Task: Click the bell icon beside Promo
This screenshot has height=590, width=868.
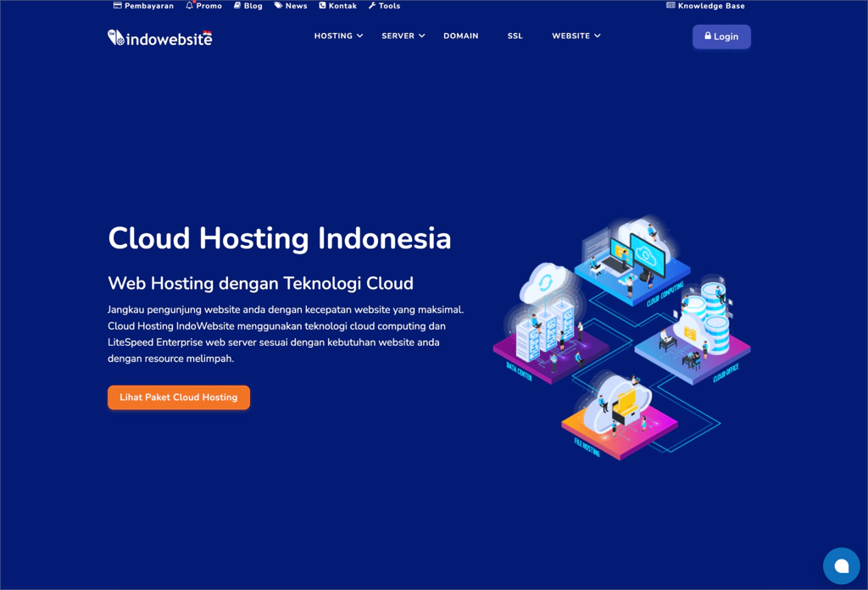Action: (190, 6)
